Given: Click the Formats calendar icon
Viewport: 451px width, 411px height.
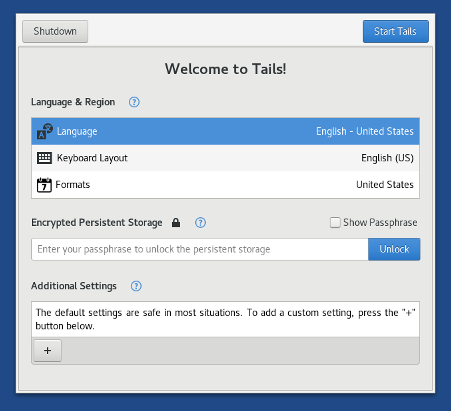Looking at the screenshot, I should point(44,185).
